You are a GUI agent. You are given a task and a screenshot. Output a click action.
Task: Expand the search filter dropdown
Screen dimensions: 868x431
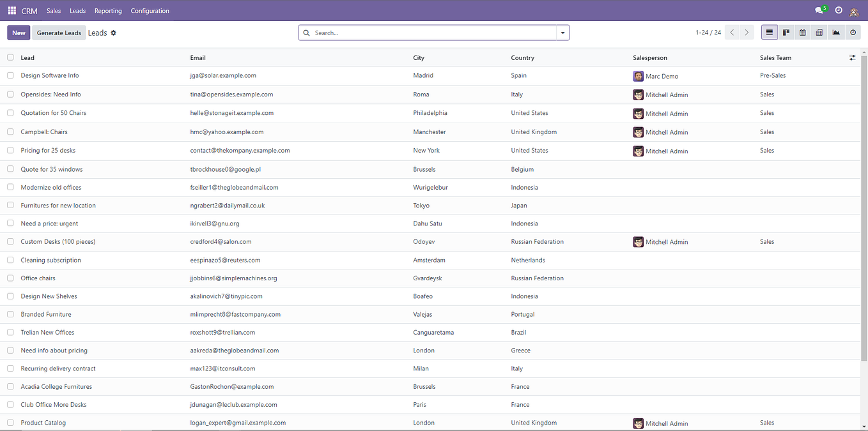point(562,32)
